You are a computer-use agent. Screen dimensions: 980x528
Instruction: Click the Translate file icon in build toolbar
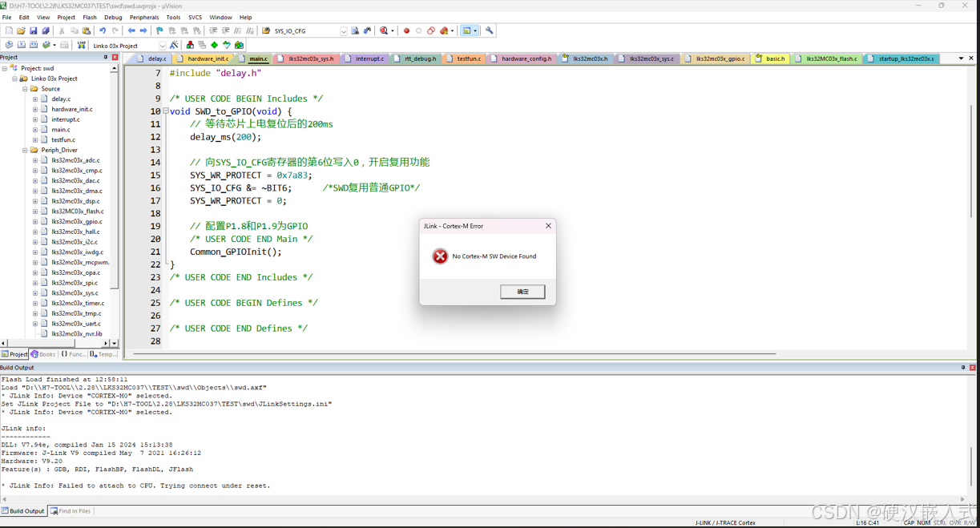(9, 46)
